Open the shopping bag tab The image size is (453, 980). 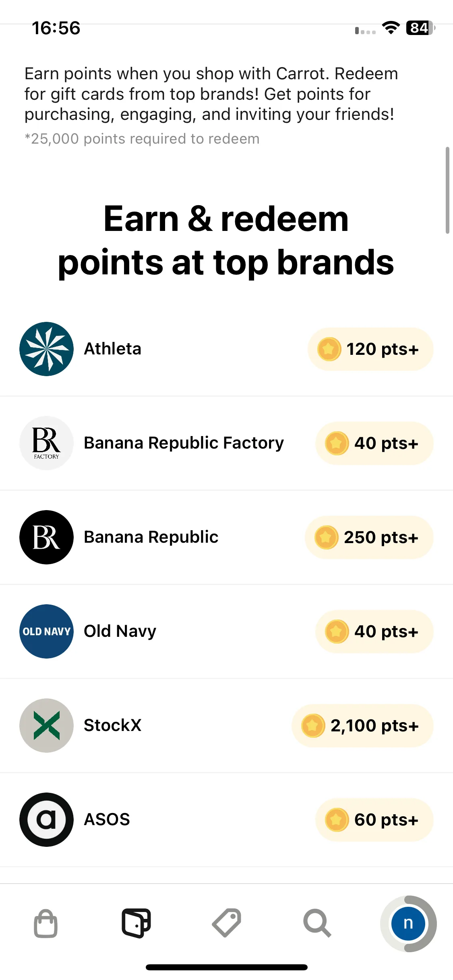pos(46,923)
